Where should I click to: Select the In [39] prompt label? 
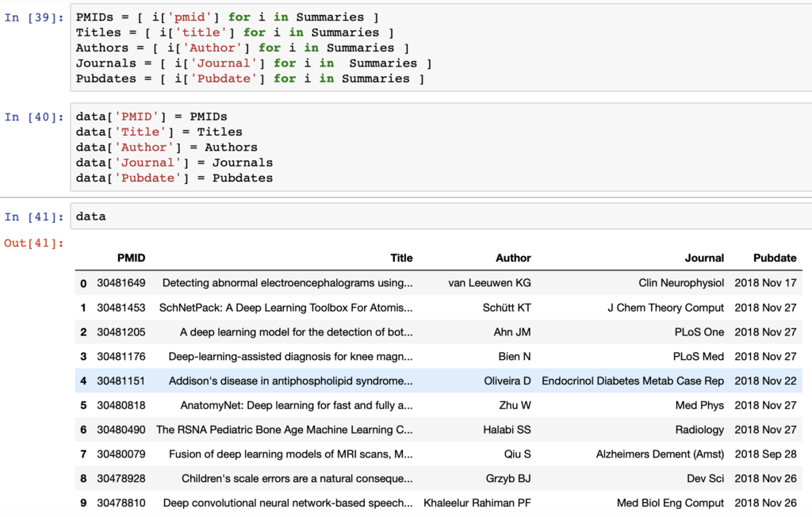pos(34,17)
